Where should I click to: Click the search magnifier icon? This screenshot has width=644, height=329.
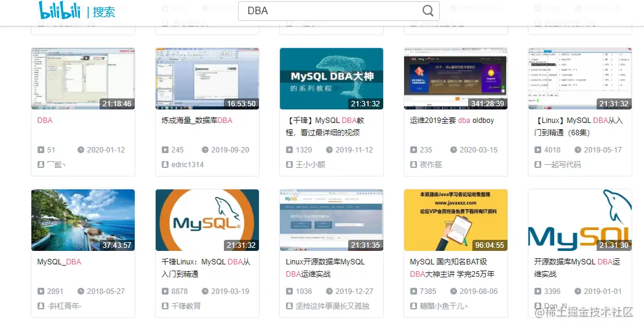(427, 10)
